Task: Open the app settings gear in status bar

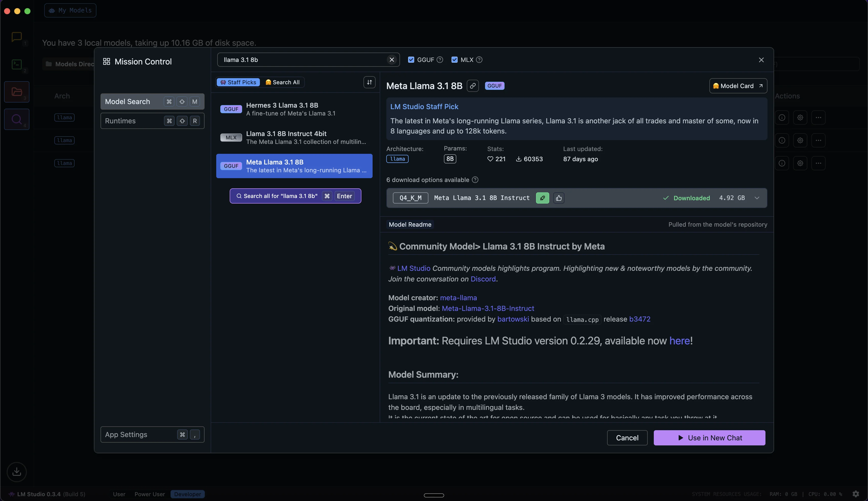Action: click(856, 494)
